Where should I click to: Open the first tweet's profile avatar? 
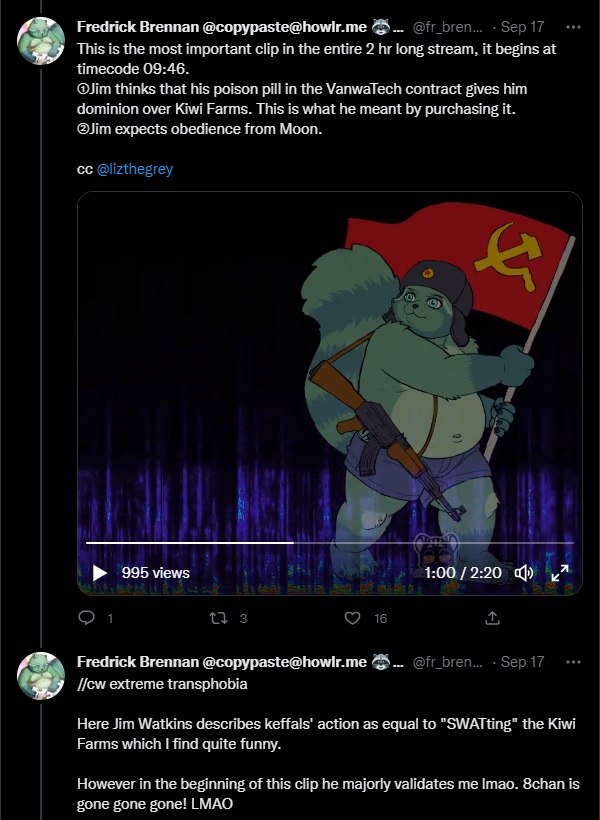click(41, 41)
